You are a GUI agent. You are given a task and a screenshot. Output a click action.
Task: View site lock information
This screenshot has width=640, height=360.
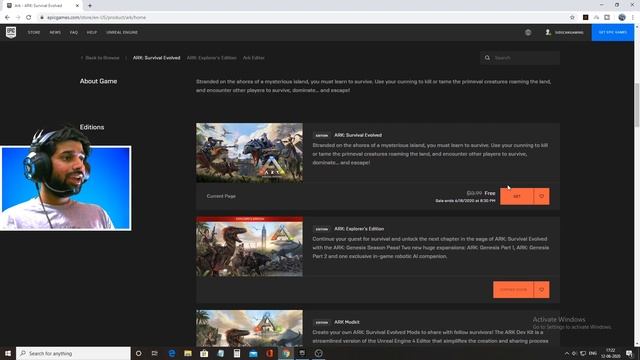[42, 18]
